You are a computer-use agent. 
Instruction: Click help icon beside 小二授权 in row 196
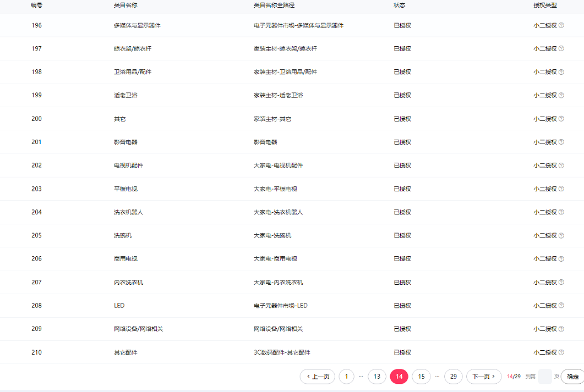coord(561,25)
